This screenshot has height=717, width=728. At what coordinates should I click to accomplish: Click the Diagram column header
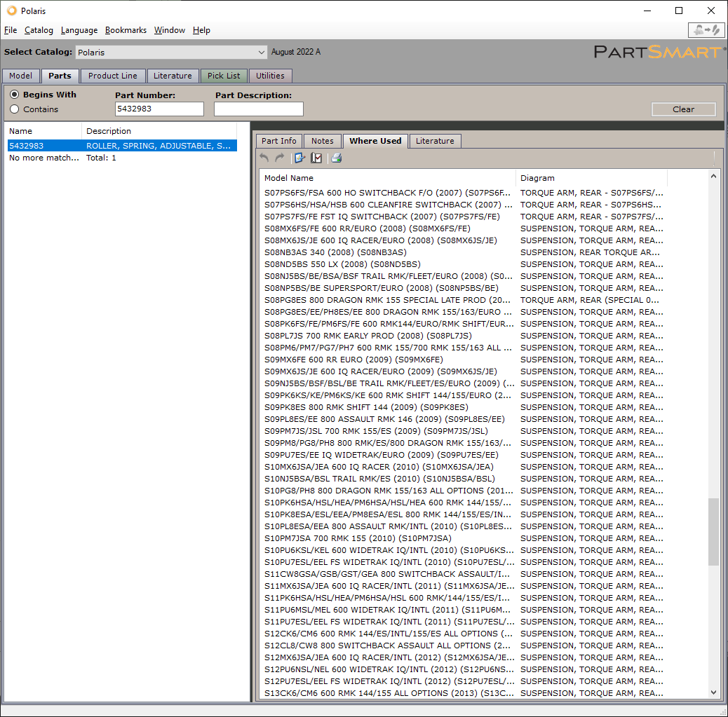click(591, 178)
